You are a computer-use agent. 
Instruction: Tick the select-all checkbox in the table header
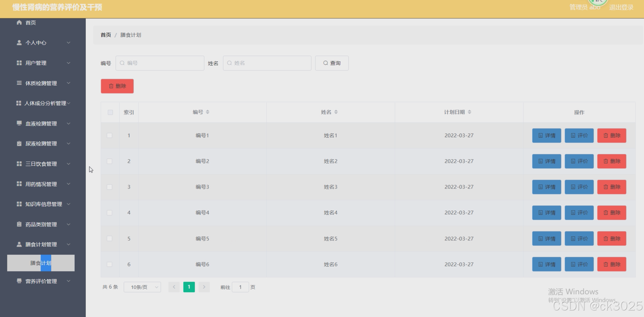tap(110, 112)
